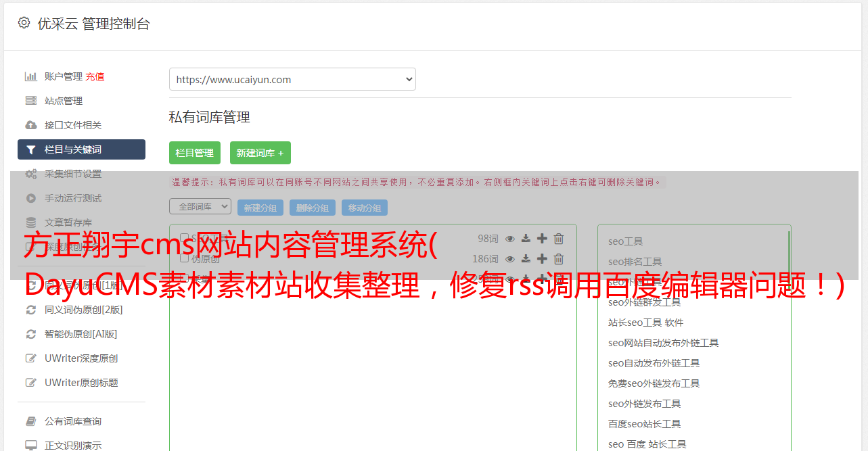Tick the 伪原创 library checkbox
Screen dimensions: 868x451
pos(184,258)
